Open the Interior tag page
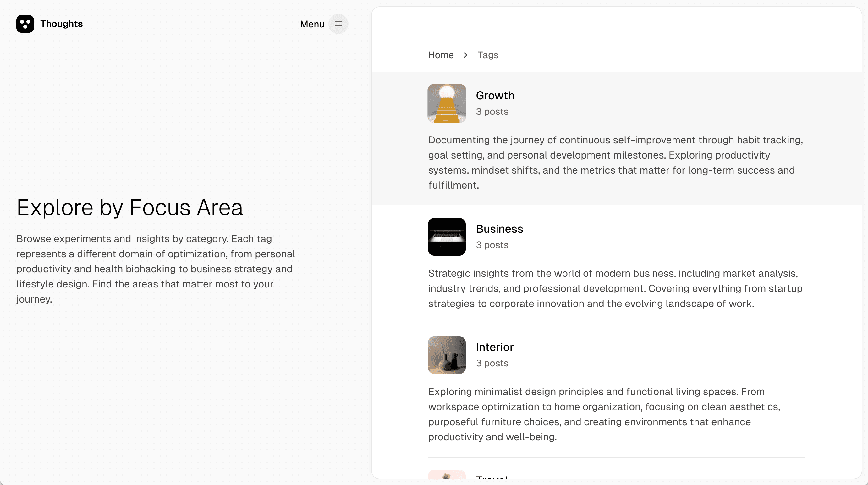Screen dimensions: 868x485 click(x=495, y=347)
